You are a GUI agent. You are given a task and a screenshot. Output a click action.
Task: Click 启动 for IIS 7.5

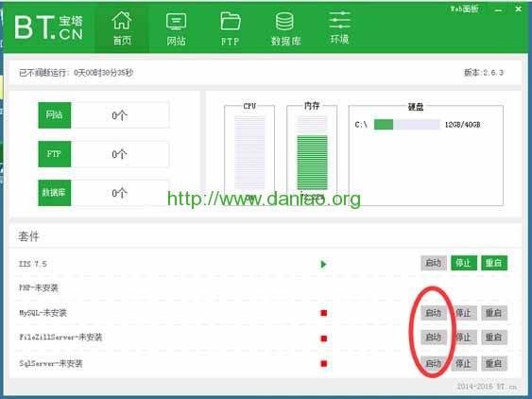[x=434, y=263]
